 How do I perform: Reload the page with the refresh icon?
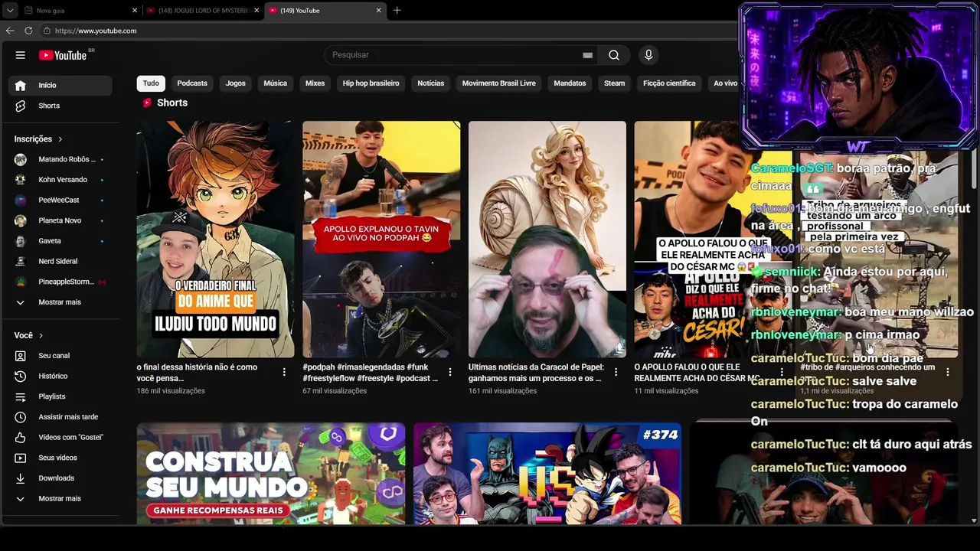coord(28,31)
